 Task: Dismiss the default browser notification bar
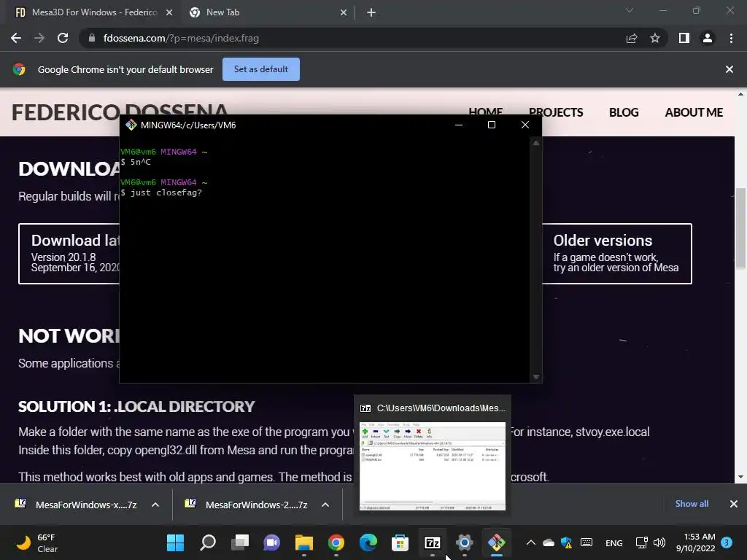[729, 69]
